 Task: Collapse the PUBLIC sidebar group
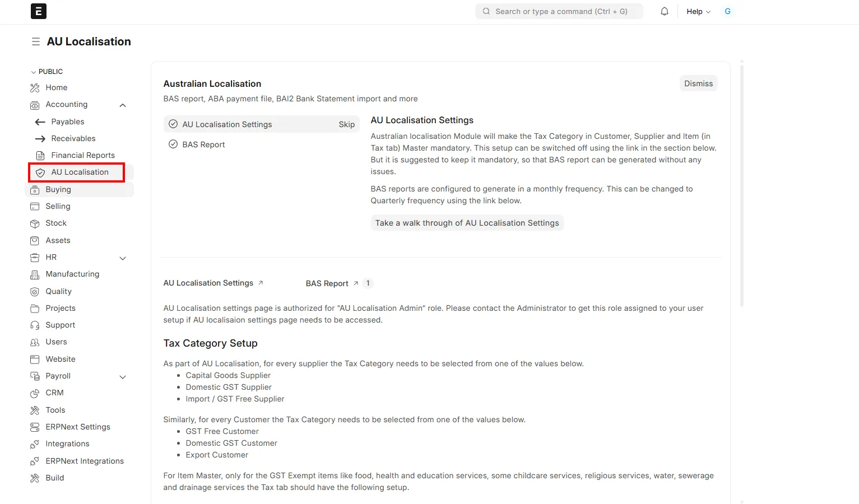[47, 72]
